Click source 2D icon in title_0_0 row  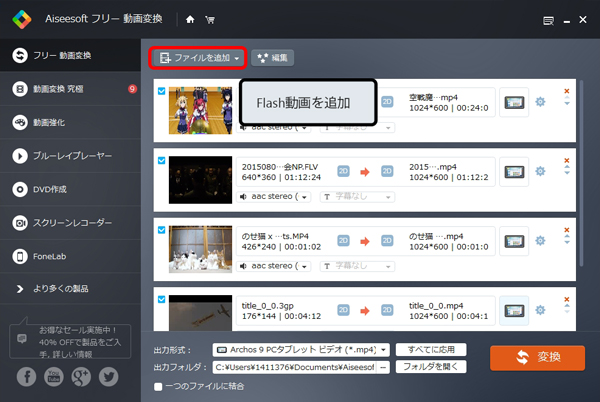(x=343, y=310)
